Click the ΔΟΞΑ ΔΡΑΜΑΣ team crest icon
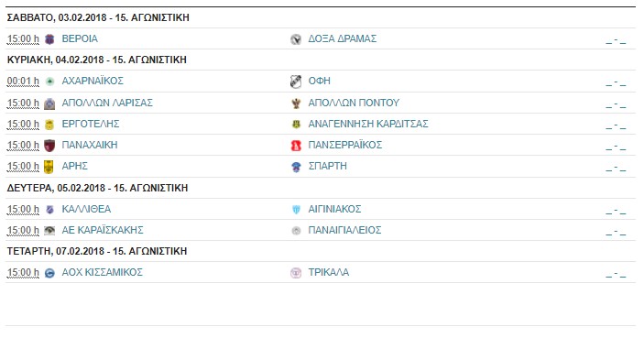 point(296,39)
